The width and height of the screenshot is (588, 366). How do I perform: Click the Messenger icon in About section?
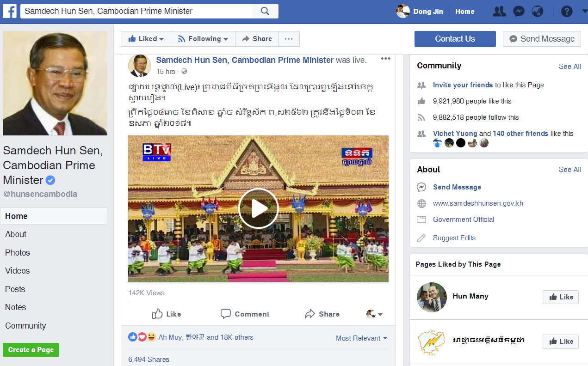421,187
